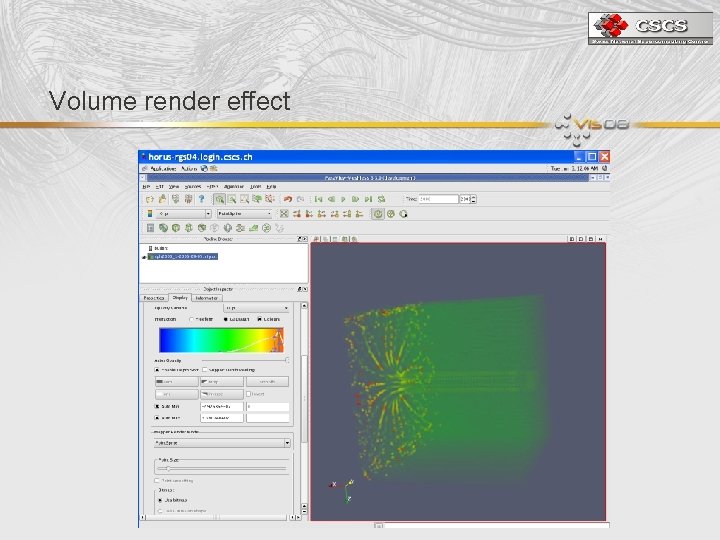Toggle the unchecked checkbox right of opacity row
Screen dimensions: 720x540
point(205,370)
